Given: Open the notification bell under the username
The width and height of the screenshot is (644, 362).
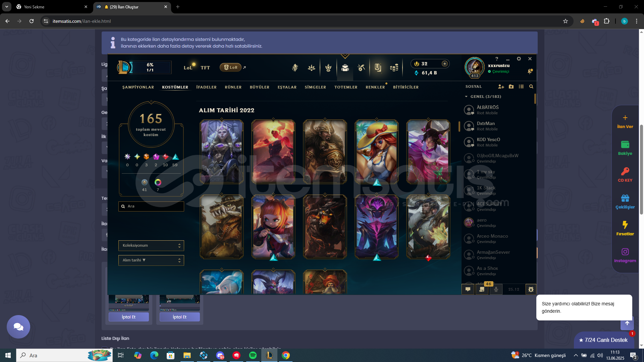Looking at the screenshot, I should (530, 71).
